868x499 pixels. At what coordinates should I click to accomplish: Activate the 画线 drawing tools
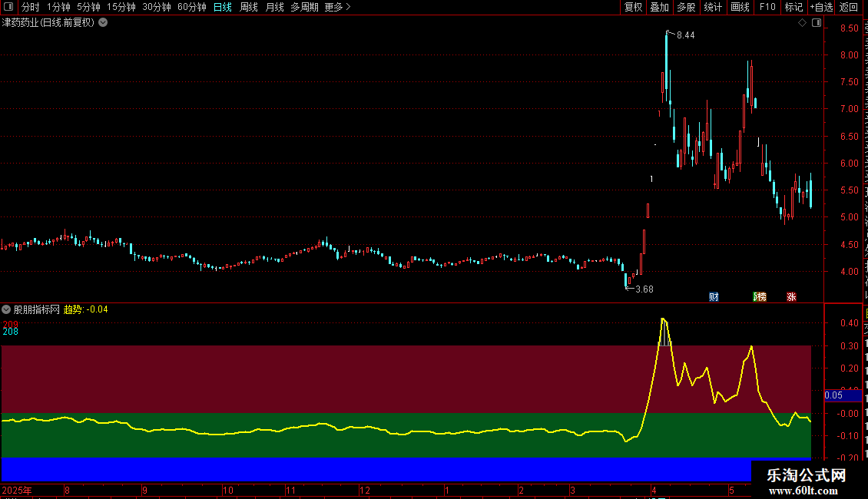coord(740,7)
